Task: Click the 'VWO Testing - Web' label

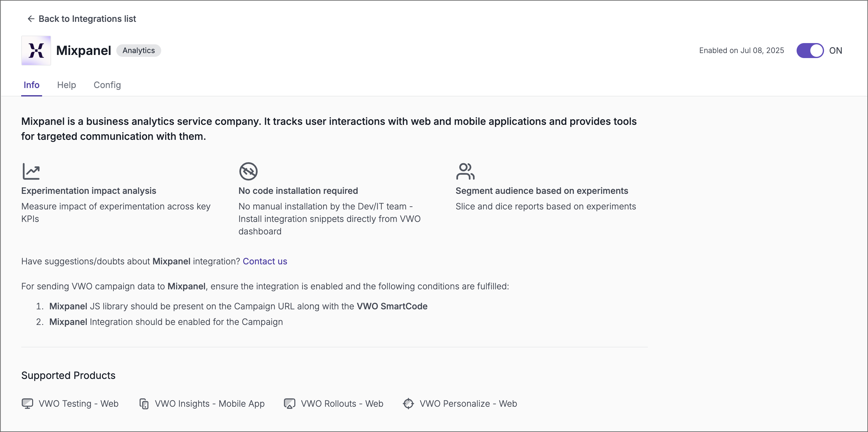Action: [x=79, y=404]
